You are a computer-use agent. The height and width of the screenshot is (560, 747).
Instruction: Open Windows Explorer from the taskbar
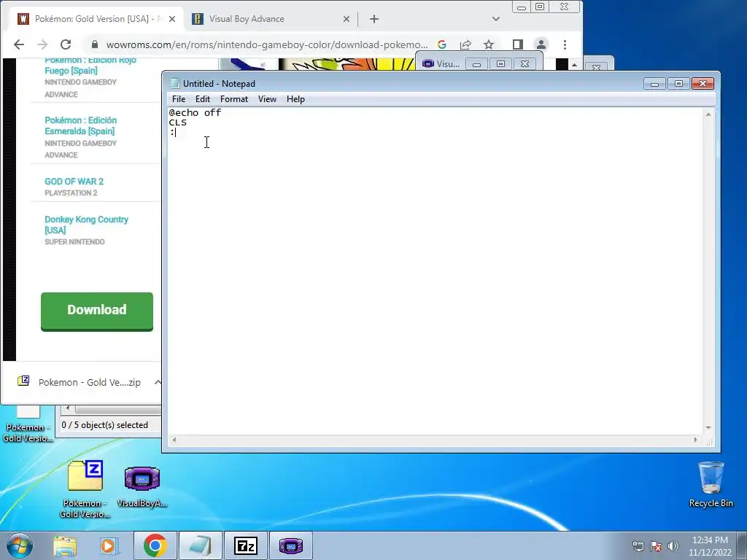(65, 545)
